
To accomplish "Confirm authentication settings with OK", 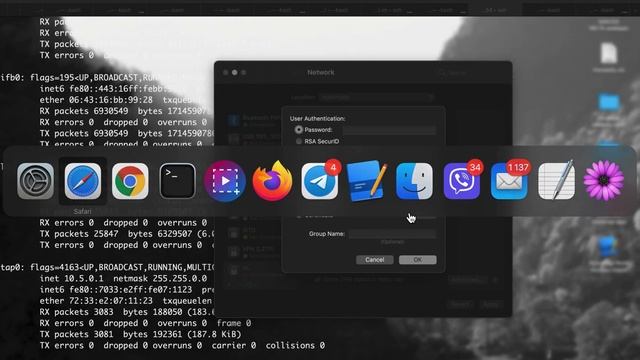I will (x=418, y=260).
